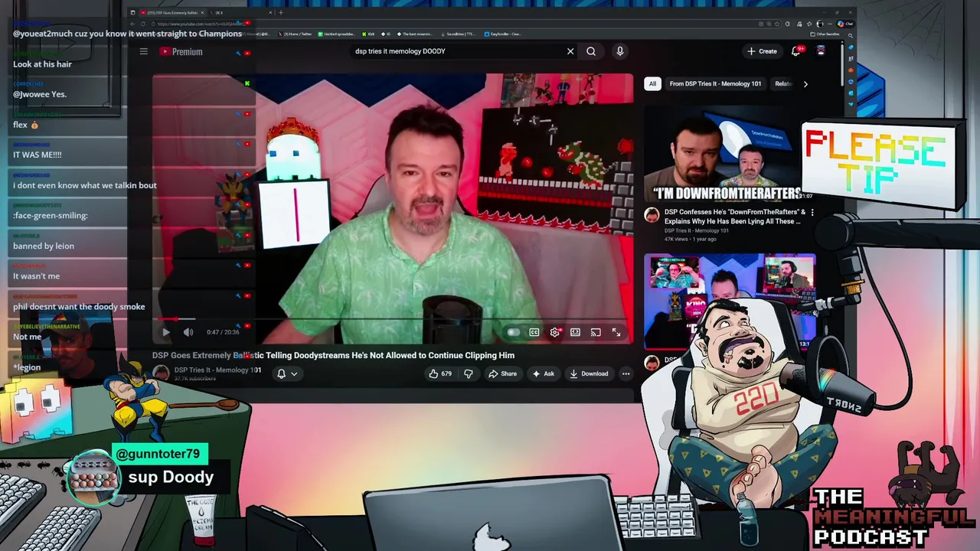Submit search with magnifier icon

[591, 51]
